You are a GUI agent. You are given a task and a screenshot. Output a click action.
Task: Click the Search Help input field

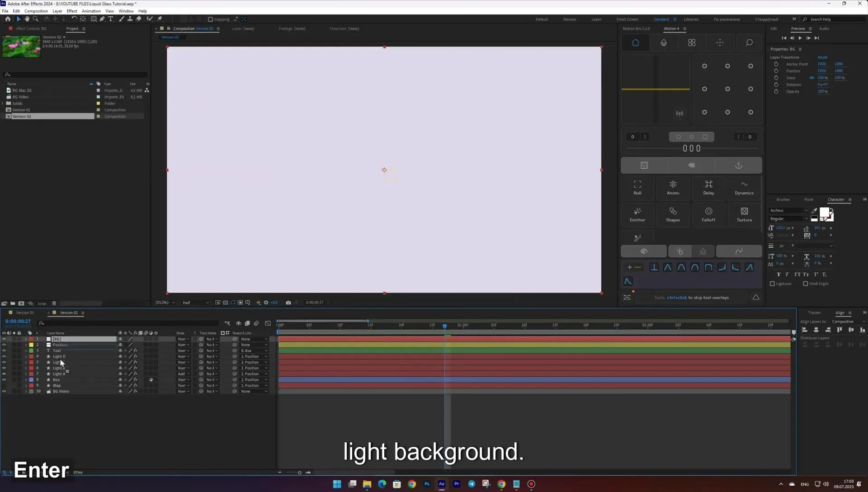(836, 19)
